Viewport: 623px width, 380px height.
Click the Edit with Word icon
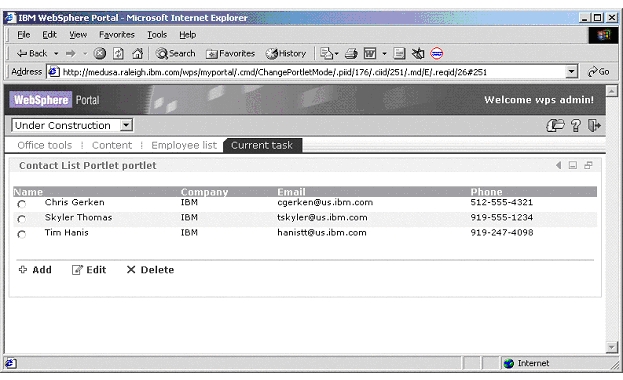click(370, 53)
